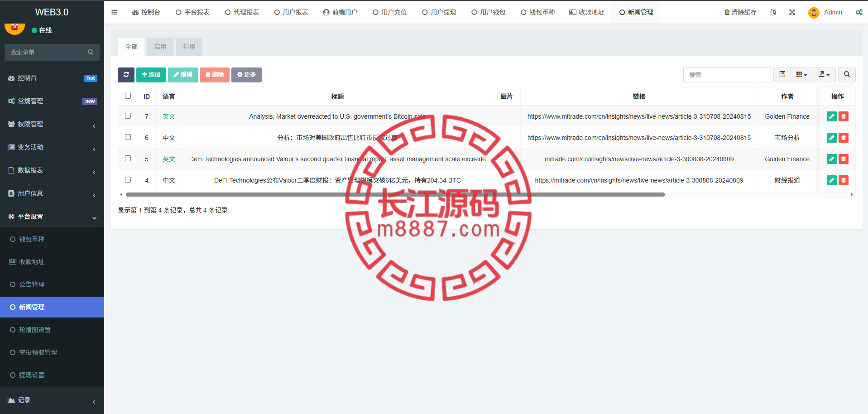Click the 英文 language link in row 5
This screenshot has width=868, height=414.
tap(169, 159)
